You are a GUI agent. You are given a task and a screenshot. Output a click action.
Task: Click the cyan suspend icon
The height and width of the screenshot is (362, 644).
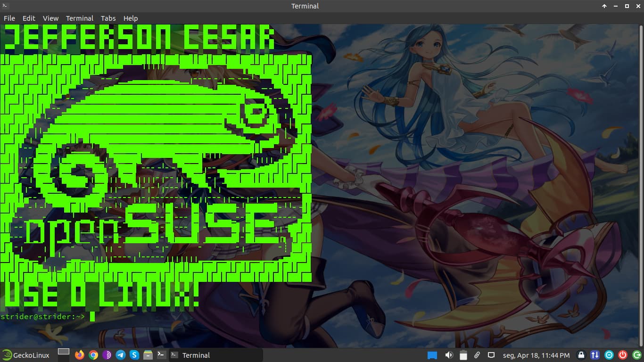pyautogui.click(x=609, y=355)
